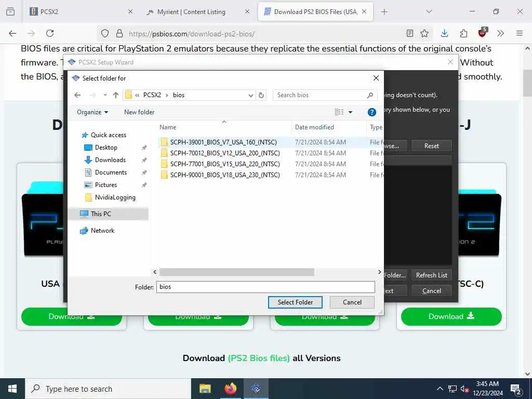
Task: Go back in the folder dialog navigation
Action: 77,95
